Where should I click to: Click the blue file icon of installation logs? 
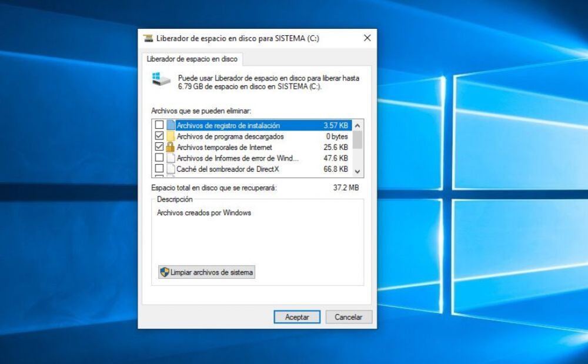point(171,125)
